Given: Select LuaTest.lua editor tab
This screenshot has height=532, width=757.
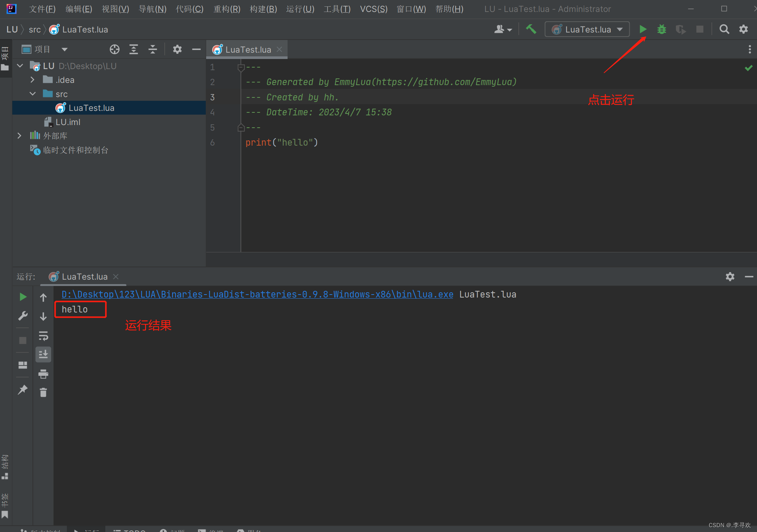Looking at the screenshot, I should [248, 50].
